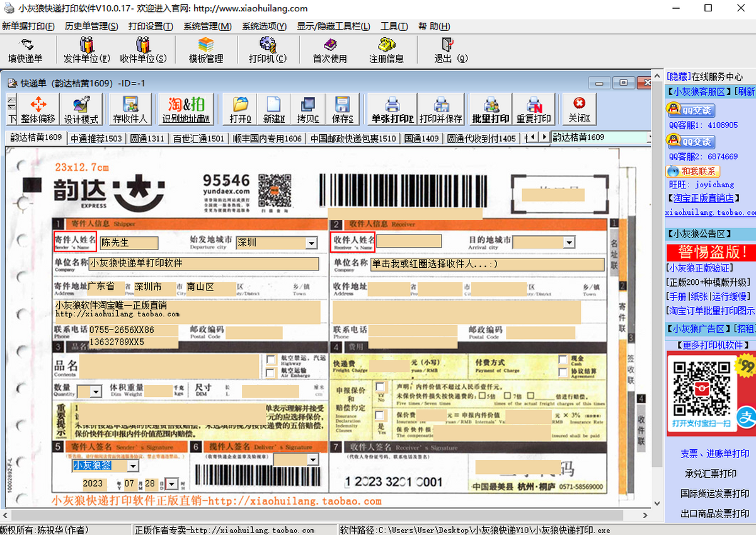
Task: Click 识别地址串 Taobao address button
Action: click(x=186, y=110)
